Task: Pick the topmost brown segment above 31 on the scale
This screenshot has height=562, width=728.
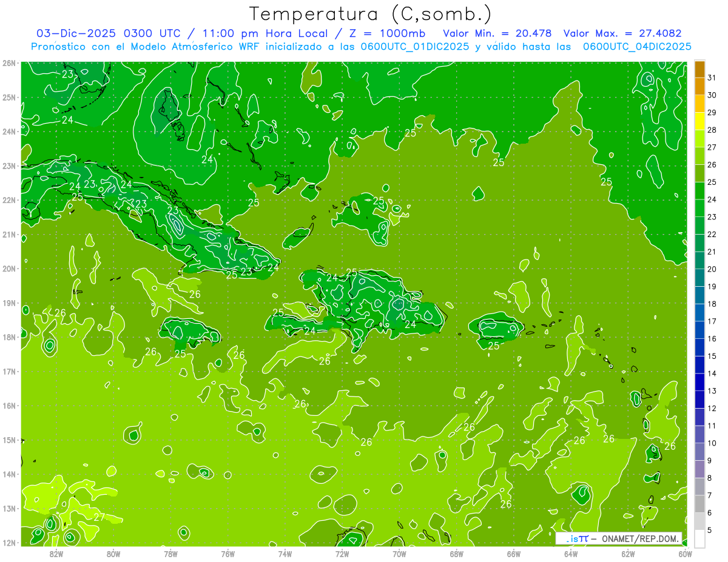Action: point(699,69)
